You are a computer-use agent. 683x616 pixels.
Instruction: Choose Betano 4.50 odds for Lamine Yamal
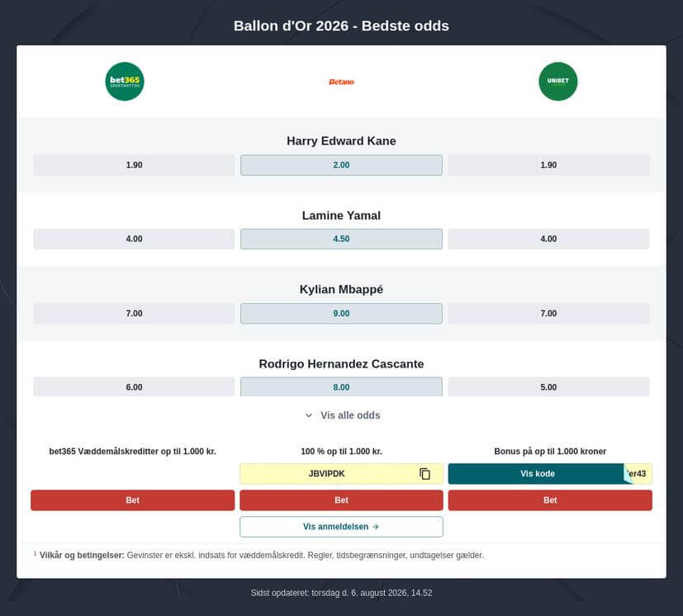341,239
